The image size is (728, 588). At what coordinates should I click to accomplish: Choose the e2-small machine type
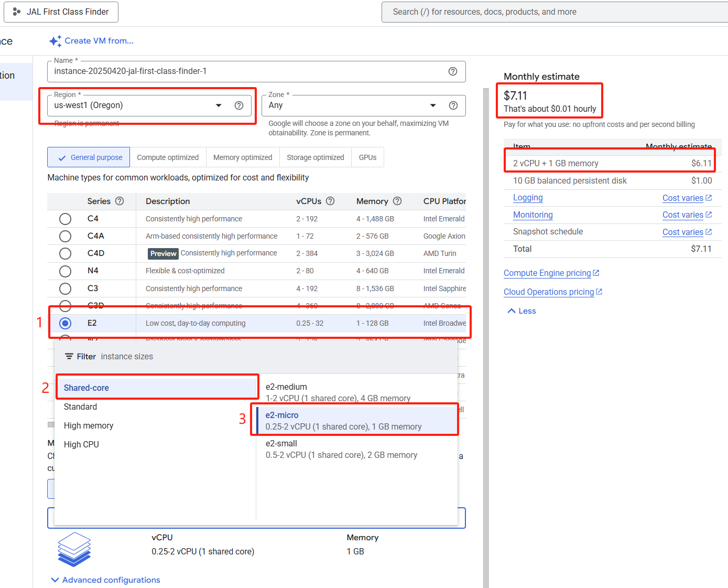pos(341,449)
